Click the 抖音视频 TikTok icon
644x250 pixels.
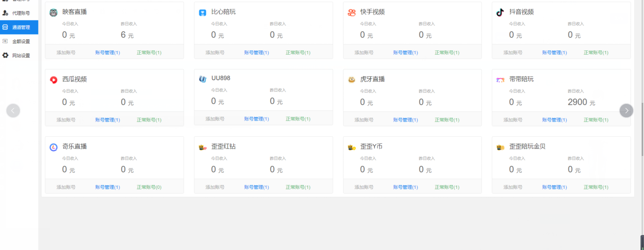pyautogui.click(x=500, y=13)
